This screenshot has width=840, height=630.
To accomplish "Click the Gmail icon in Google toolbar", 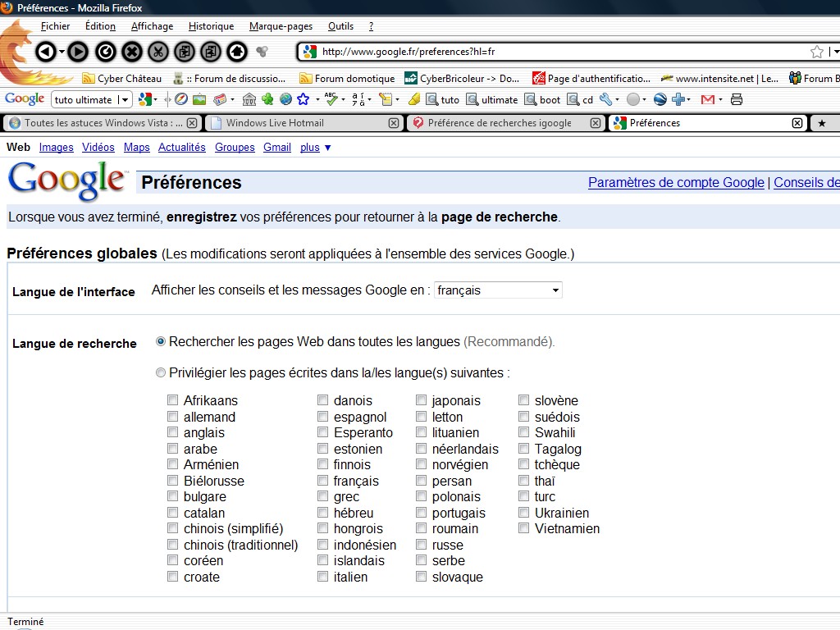I will (707, 99).
